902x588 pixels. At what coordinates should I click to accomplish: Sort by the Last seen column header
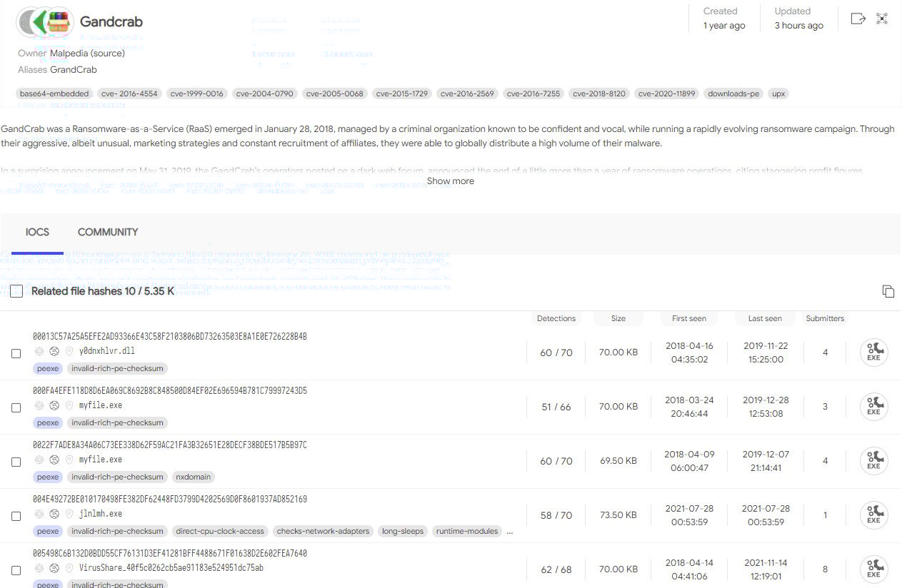point(765,318)
